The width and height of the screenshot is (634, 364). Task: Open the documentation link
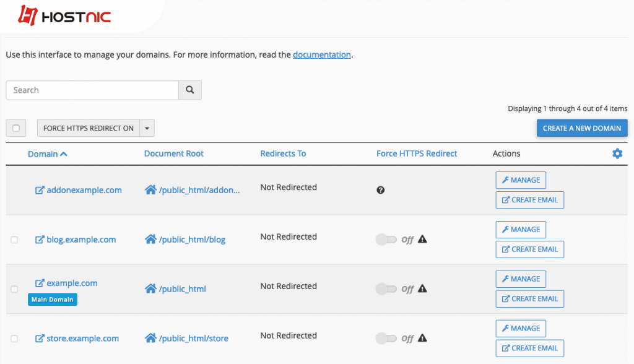coord(322,54)
